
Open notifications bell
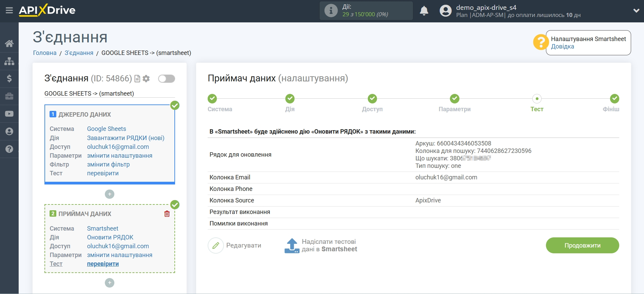click(424, 11)
